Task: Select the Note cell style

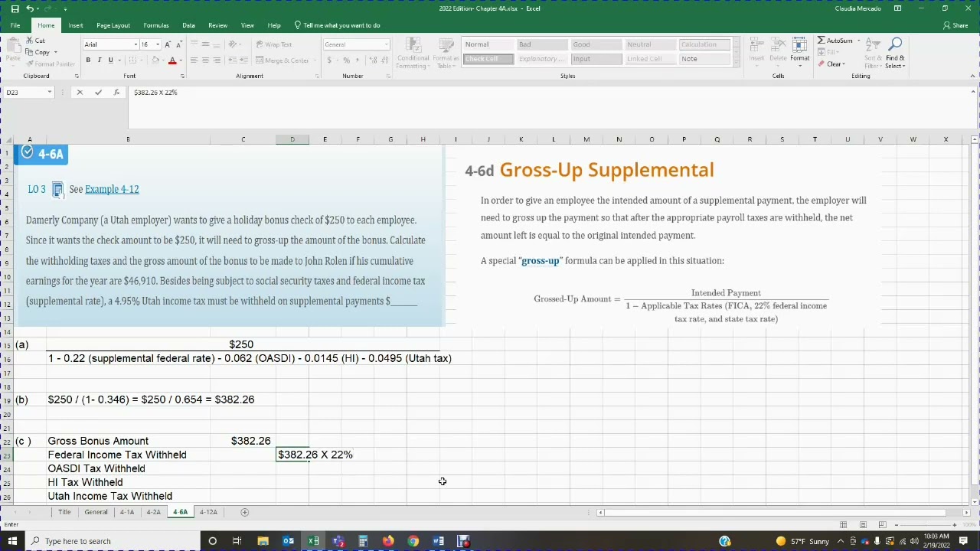Action: pos(704,59)
